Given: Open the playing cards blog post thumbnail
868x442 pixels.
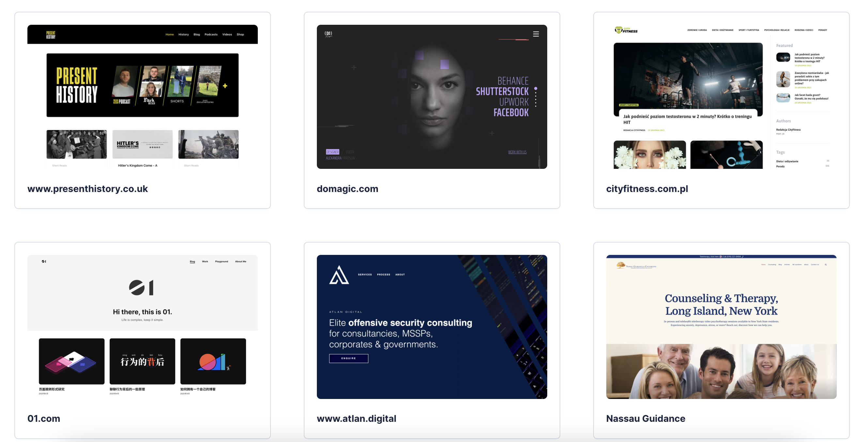Looking at the screenshot, I should [71, 361].
